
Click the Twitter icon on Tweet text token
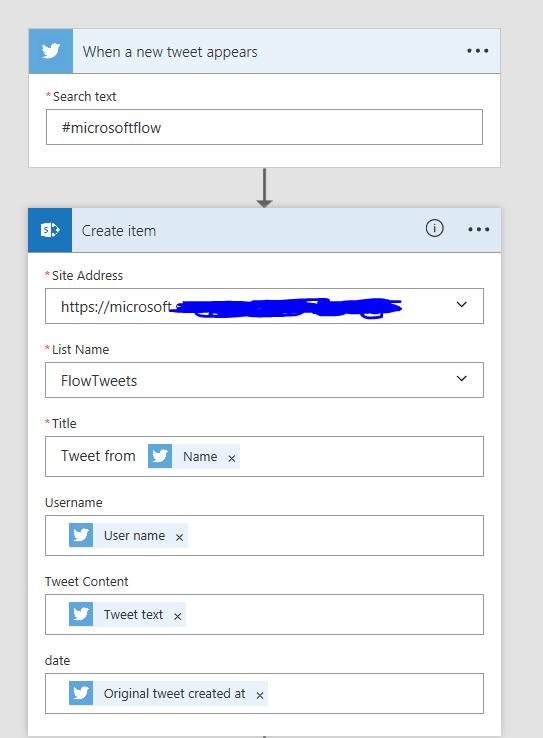[x=81, y=614]
